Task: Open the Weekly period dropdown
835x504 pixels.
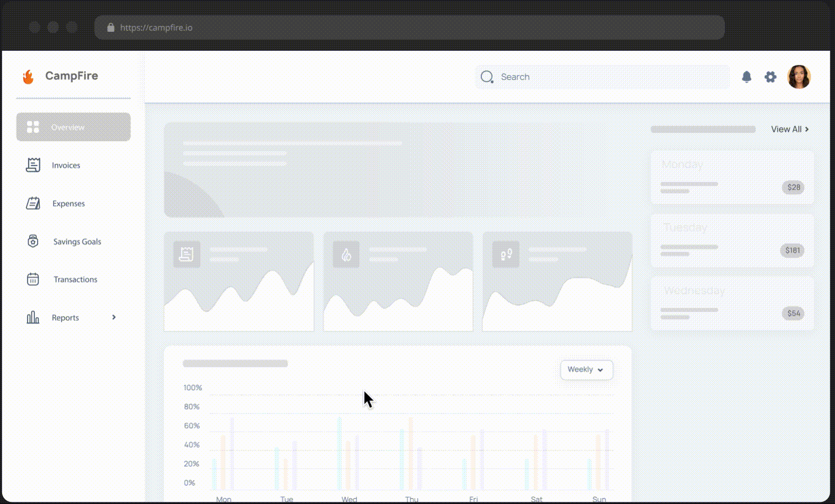Action: coord(587,370)
